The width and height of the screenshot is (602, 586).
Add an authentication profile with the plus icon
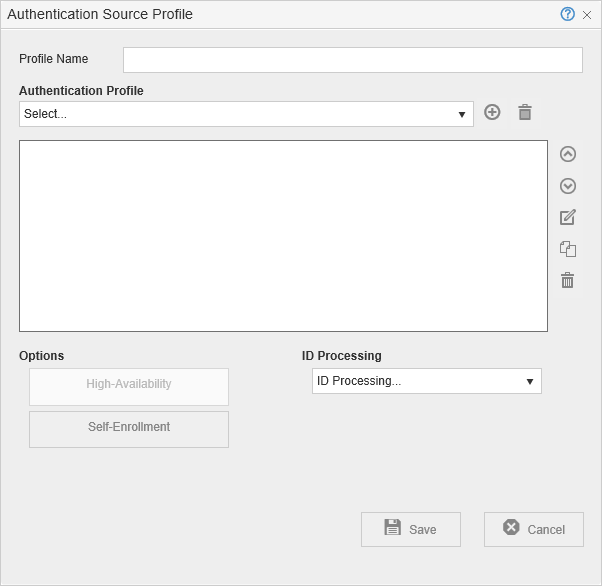[492, 112]
